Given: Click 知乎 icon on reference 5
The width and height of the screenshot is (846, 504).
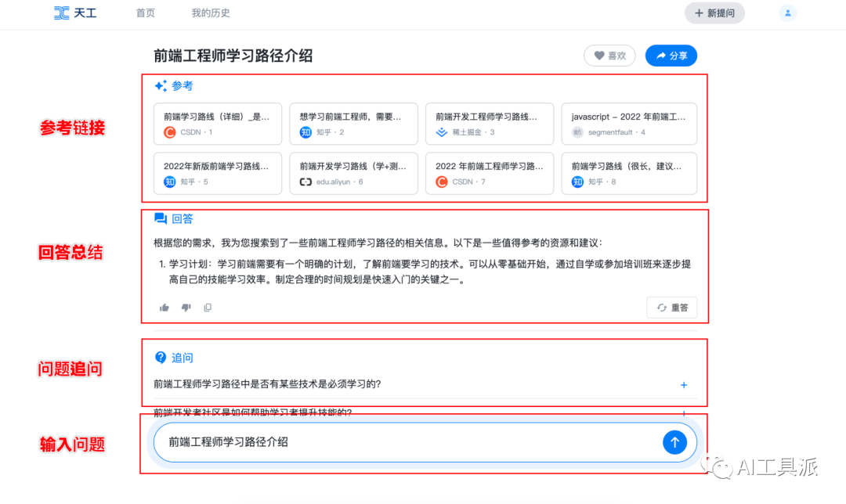Looking at the screenshot, I should click(x=169, y=182).
